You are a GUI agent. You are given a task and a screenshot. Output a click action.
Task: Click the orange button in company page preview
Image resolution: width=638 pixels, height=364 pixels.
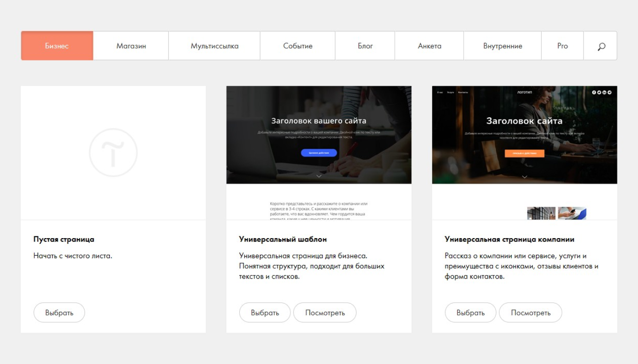(524, 153)
